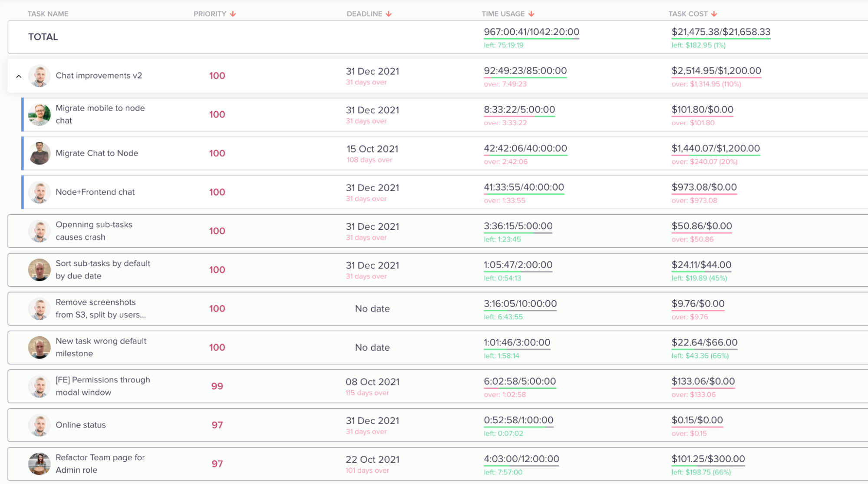Click priority 100 of Chat improvements v2
Viewport: 868px width, 484px height.
(x=217, y=76)
